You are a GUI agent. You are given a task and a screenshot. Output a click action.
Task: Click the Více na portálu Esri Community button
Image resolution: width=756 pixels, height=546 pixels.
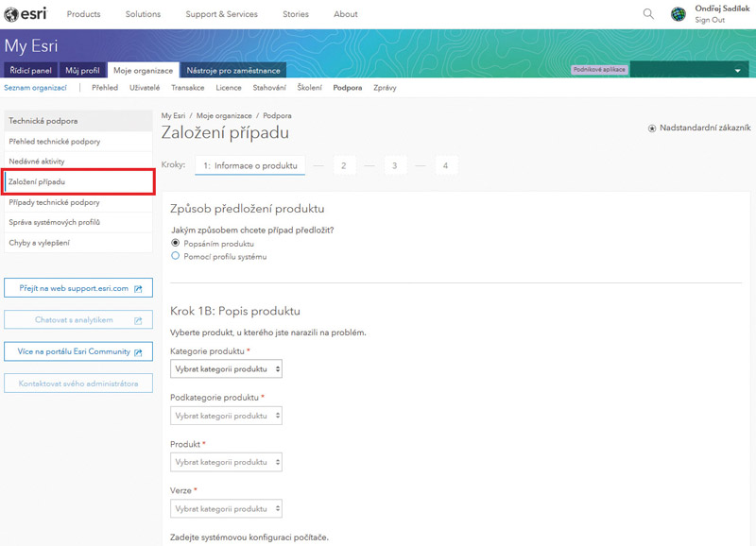[78, 351]
